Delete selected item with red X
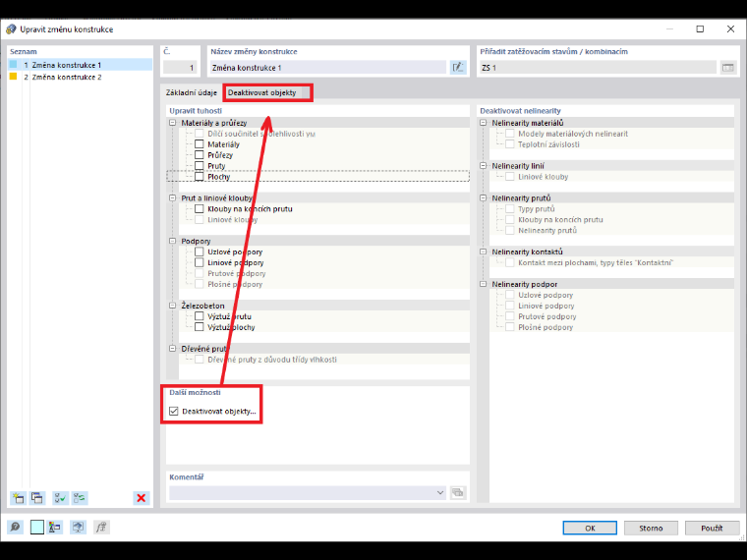Viewport: 747px width, 560px height. 141,498
